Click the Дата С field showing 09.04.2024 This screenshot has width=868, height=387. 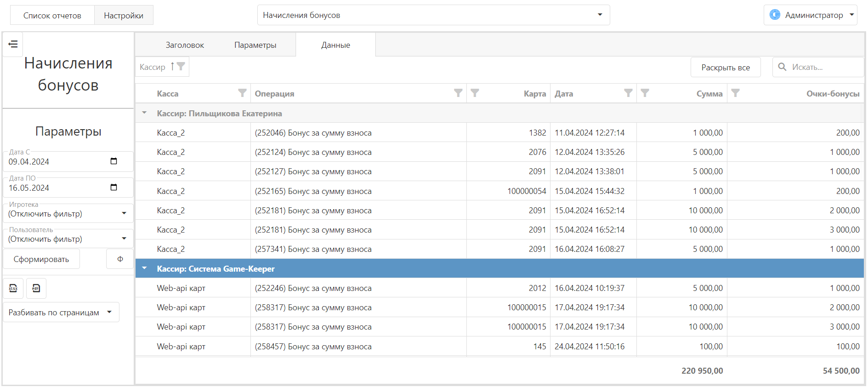tap(68, 161)
